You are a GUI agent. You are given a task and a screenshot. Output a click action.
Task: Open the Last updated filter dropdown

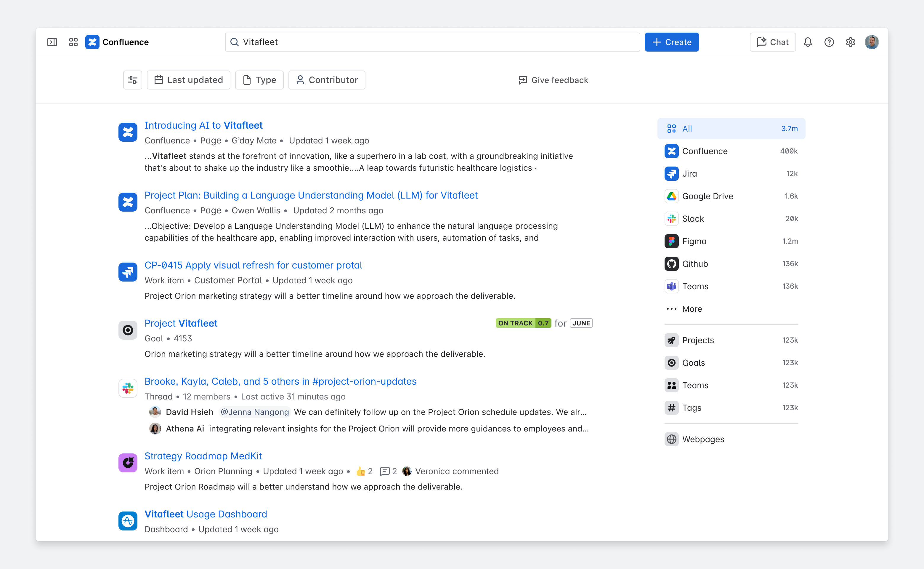(x=188, y=80)
